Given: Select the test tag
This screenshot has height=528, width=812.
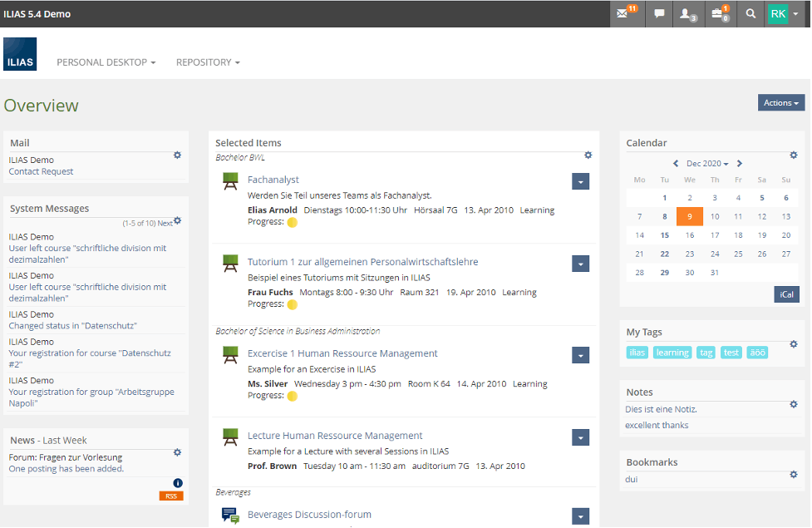Looking at the screenshot, I should pyautogui.click(x=731, y=353).
